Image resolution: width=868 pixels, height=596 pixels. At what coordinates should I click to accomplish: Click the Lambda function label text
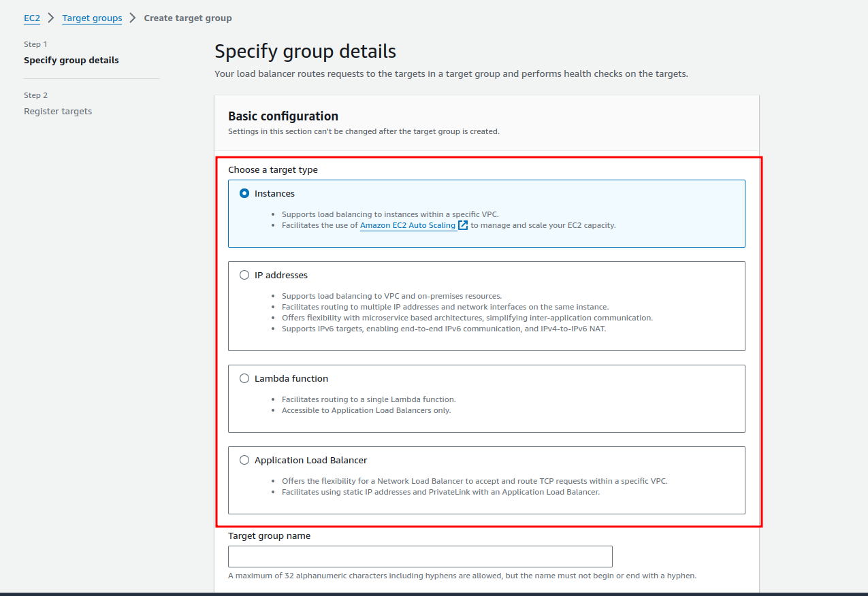(291, 378)
